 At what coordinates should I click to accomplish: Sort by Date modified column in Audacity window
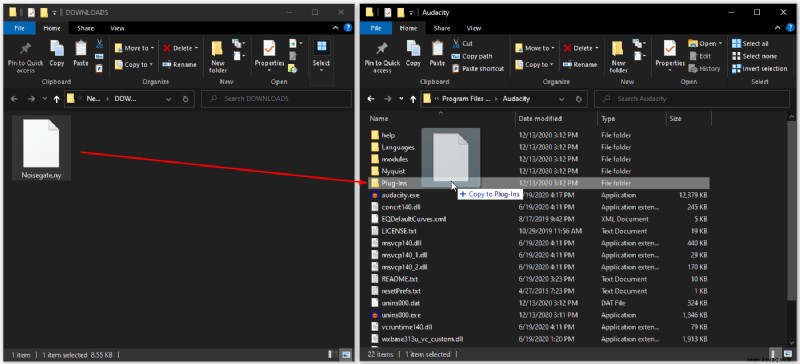(x=556, y=118)
